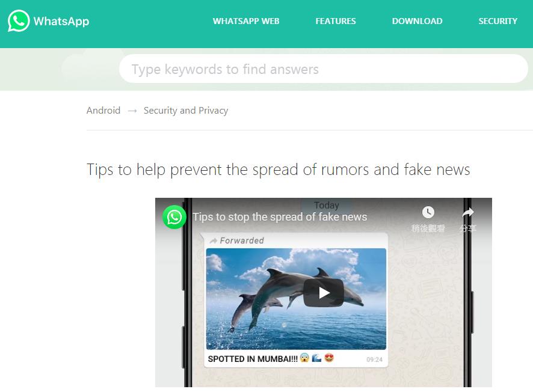Screen dimensions: 533x392
Task: Click the Forwarded arrow icon in message
Action: tap(213, 241)
